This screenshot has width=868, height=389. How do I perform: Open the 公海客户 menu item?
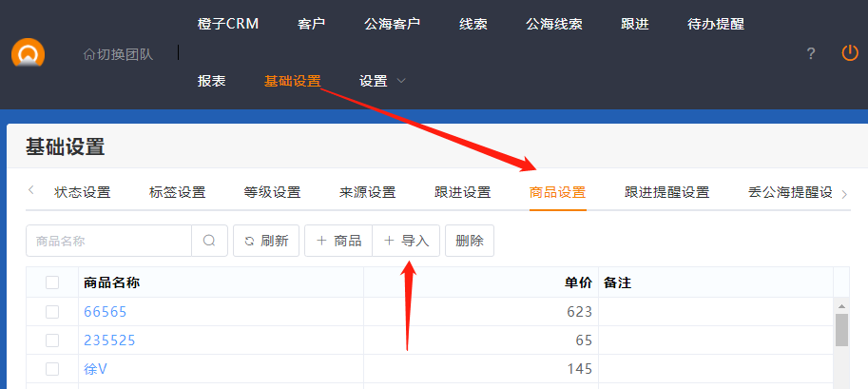tap(392, 24)
